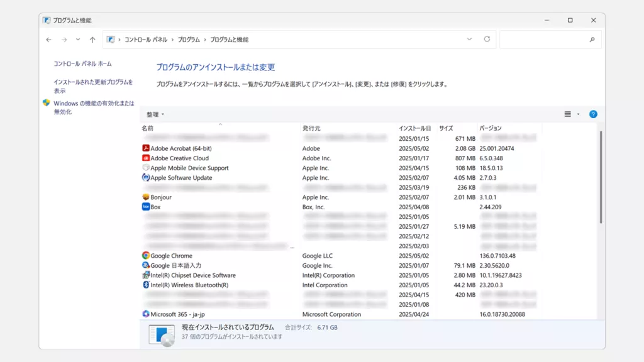Click the vertical scrollbar thumb
Viewport: 644px width, 362px height.
(x=601, y=177)
